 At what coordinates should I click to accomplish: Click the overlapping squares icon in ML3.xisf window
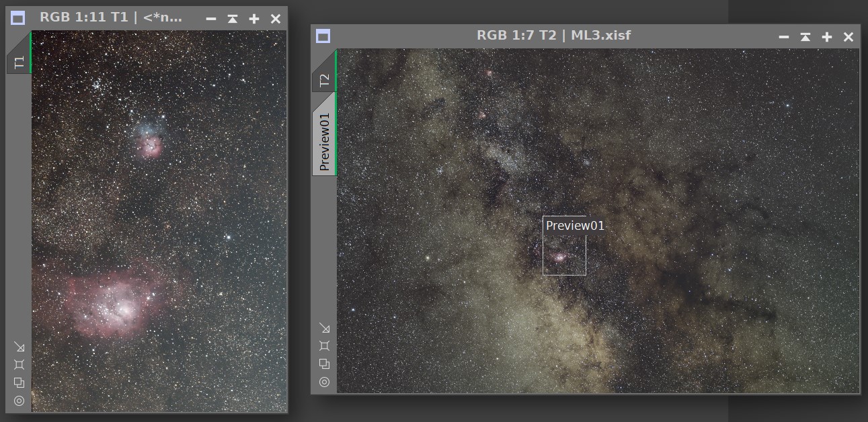pos(324,364)
